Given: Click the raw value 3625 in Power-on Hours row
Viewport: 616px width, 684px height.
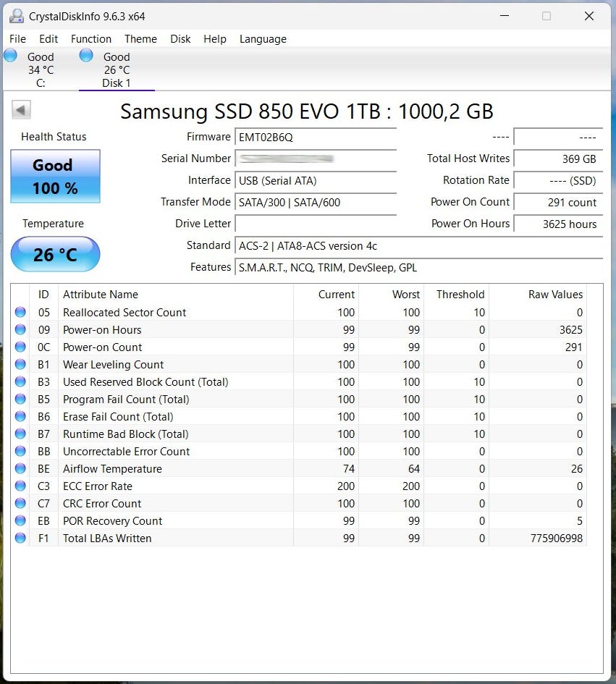Looking at the screenshot, I should [x=571, y=330].
